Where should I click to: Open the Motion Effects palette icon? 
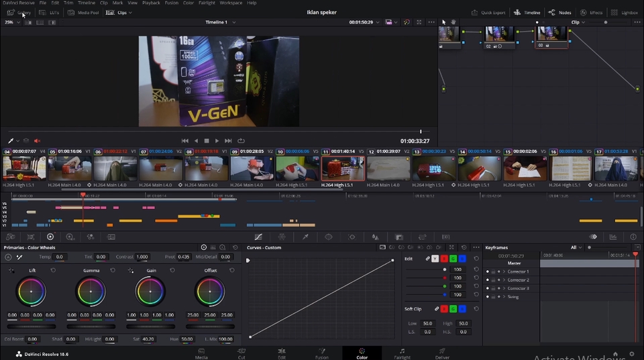111,237
